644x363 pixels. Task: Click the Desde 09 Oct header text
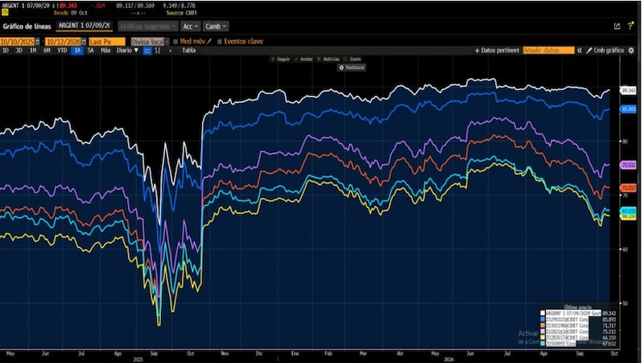(x=71, y=13)
